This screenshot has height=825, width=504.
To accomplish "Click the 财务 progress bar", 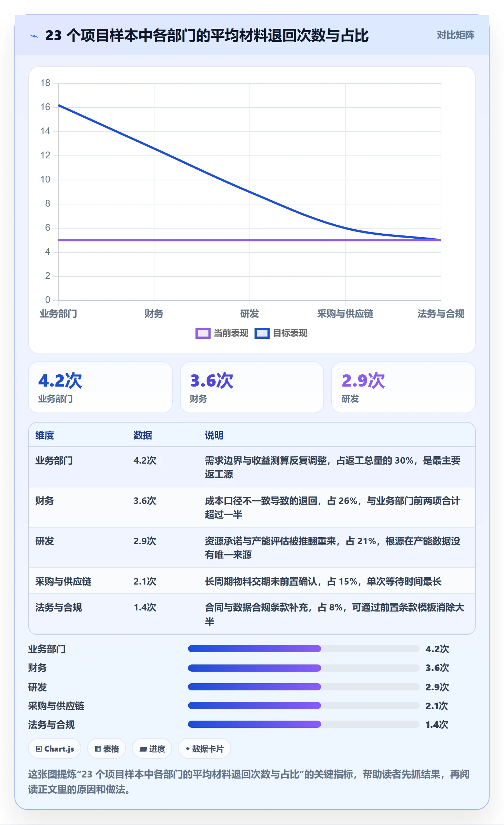I will [x=303, y=668].
